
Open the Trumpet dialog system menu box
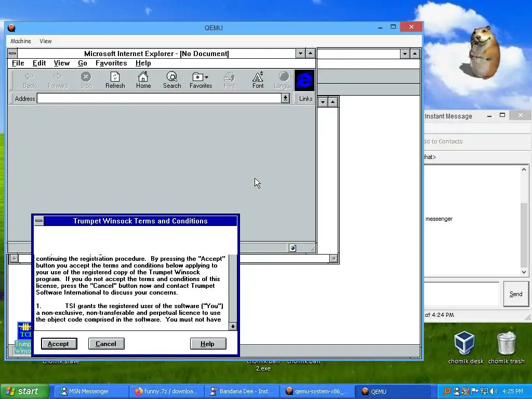click(x=39, y=221)
